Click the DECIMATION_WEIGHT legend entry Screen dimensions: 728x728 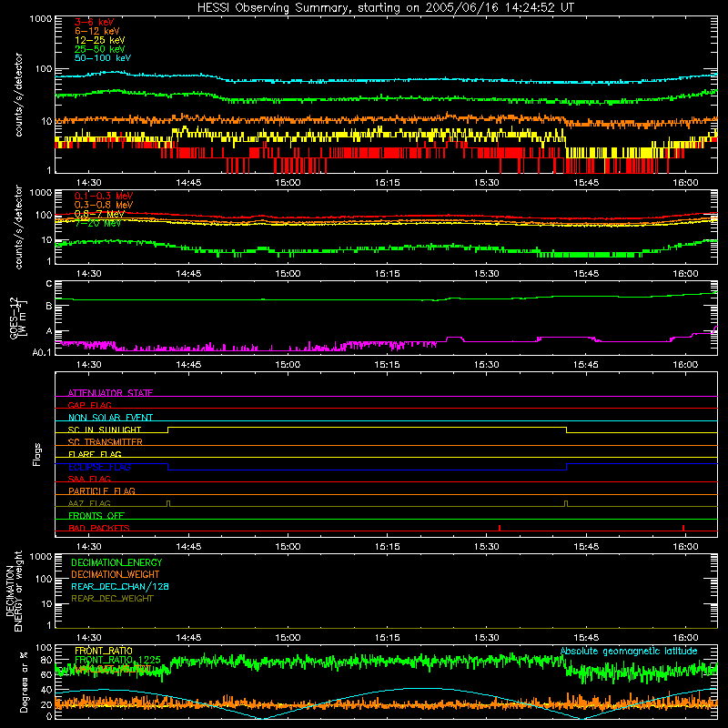(x=116, y=574)
